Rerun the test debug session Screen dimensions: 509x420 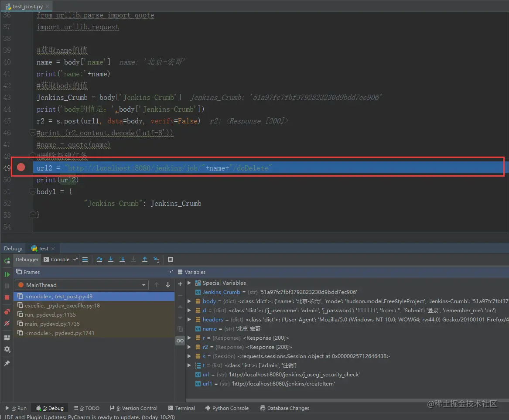7,261
